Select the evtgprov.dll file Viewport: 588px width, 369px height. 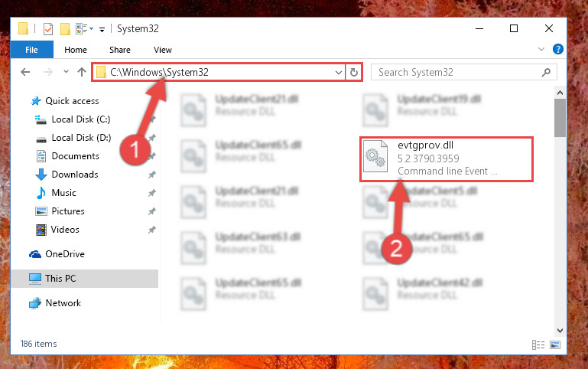point(447,159)
